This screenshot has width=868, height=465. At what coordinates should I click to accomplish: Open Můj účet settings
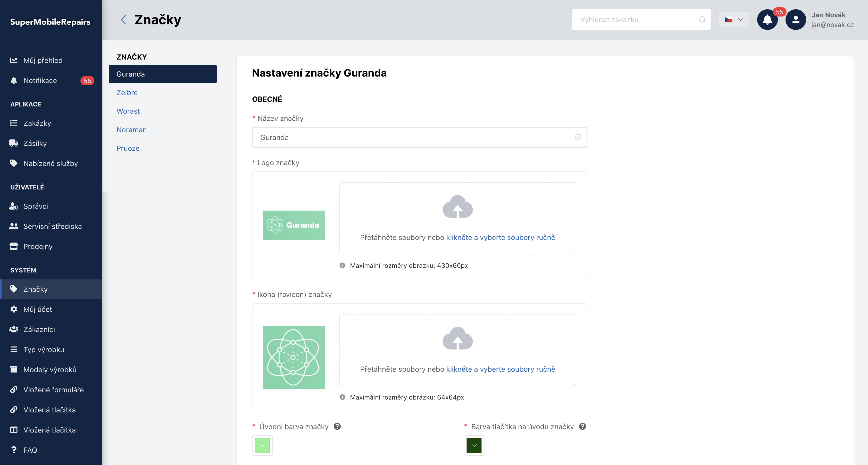(x=51, y=309)
